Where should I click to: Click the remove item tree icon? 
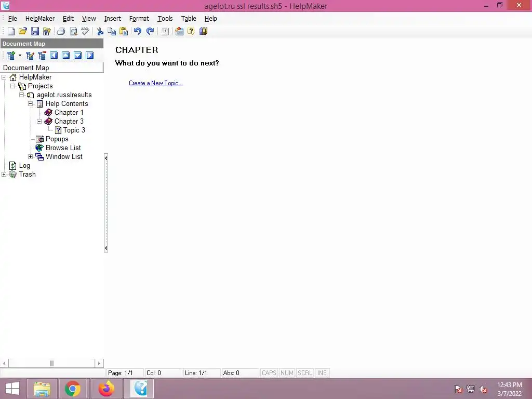click(42, 55)
